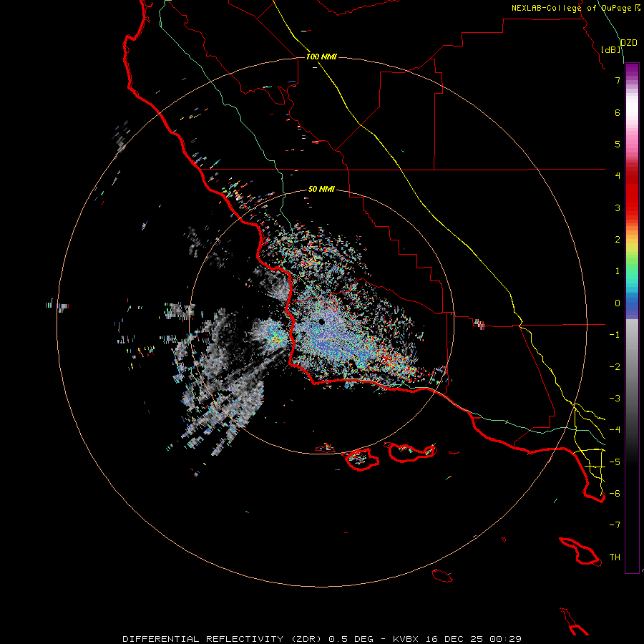This screenshot has height=644, width=644.
Task: Click the color scale value -4
Action: click(615, 430)
